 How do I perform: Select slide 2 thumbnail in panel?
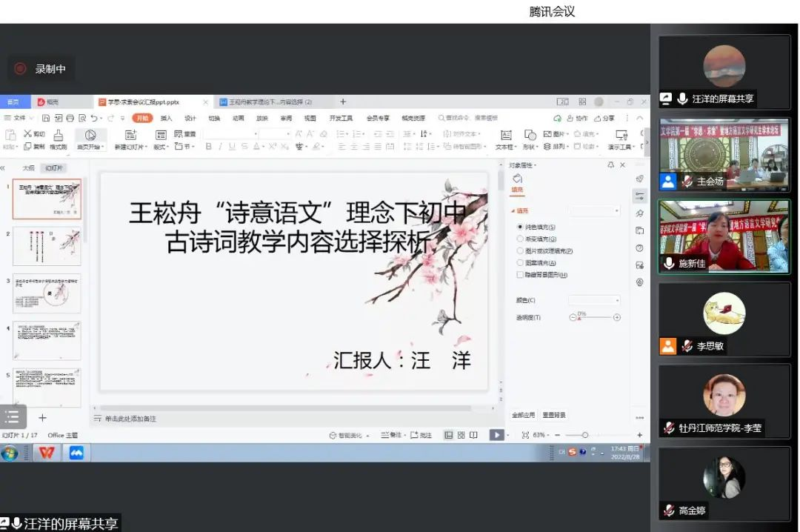coord(47,246)
